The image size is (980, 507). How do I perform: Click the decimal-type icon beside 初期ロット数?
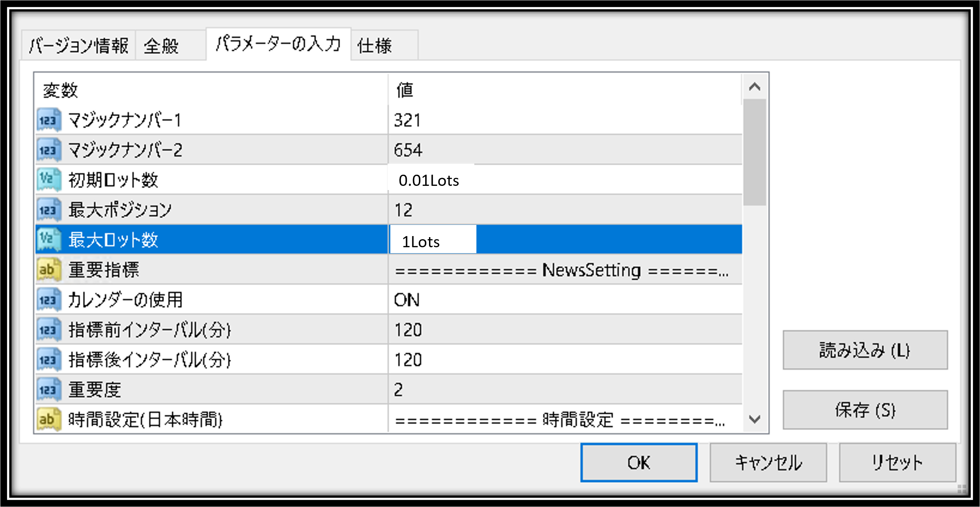49,180
